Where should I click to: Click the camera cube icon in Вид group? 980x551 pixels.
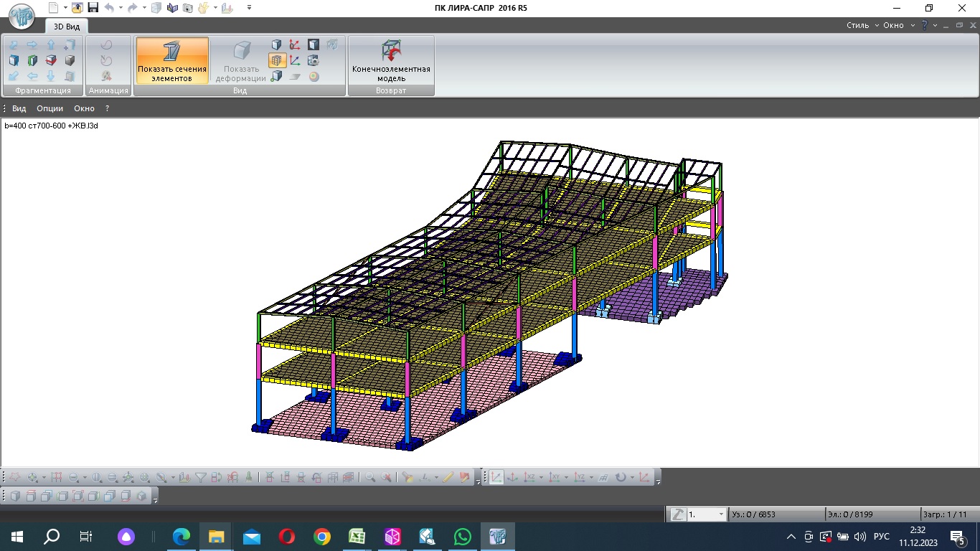click(314, 61)
